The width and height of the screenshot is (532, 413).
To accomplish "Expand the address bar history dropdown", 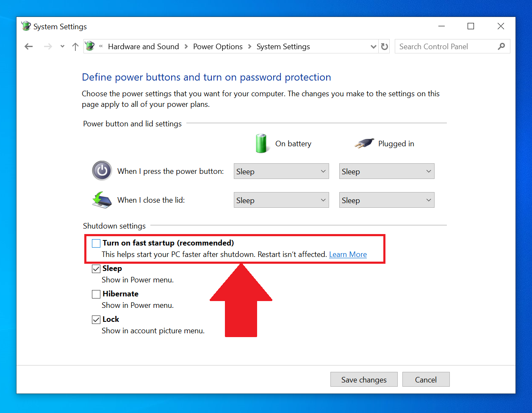I will tap(373, 46).
